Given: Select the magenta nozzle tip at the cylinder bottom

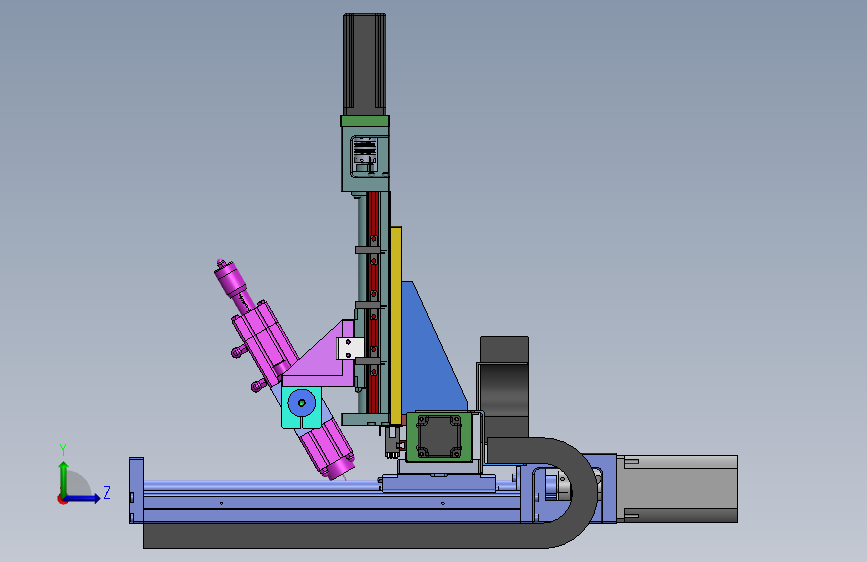Looking at the screenshot, I should tap(339, 471).
